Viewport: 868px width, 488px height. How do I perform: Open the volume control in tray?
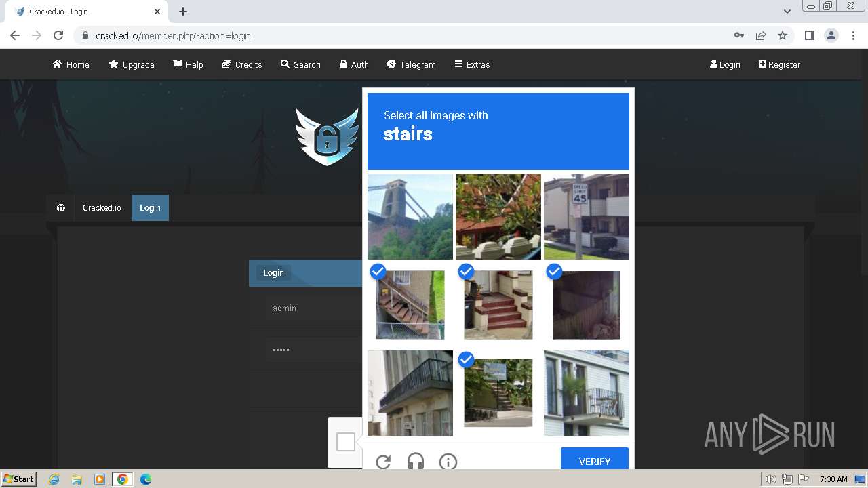click(x=770, y=479)
